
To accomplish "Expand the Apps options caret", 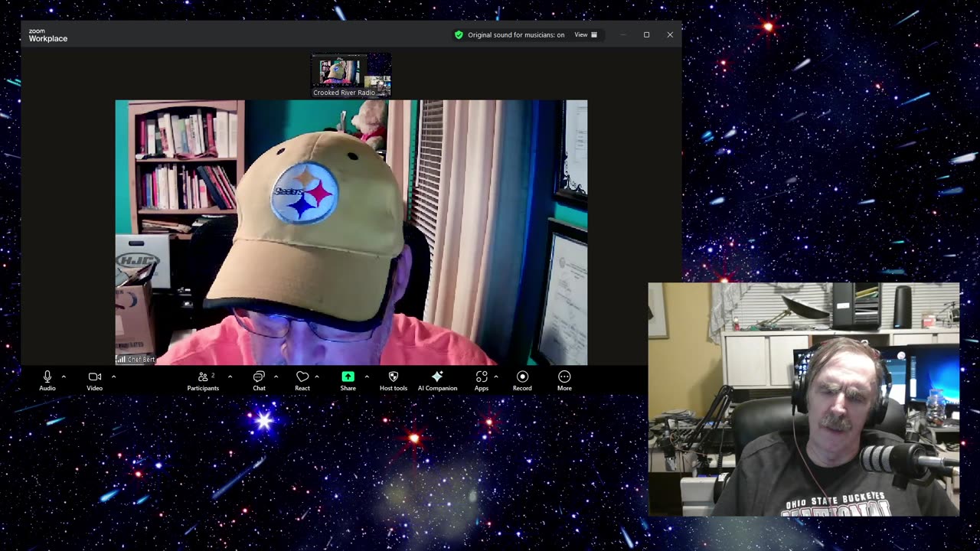I will click(496, 377).
